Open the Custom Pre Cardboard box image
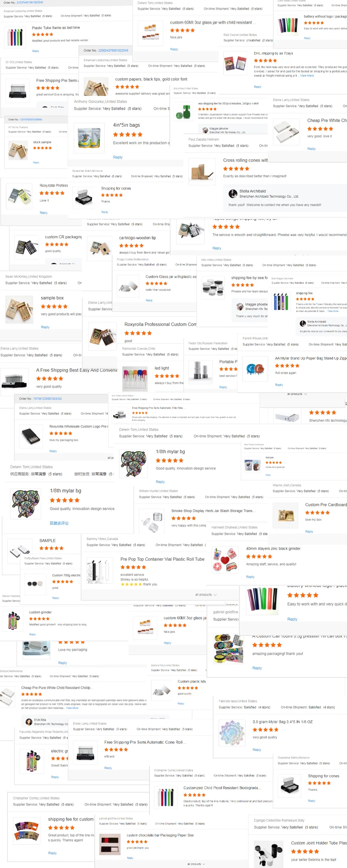This screenshot has width=347, height=868. (286, 515)
